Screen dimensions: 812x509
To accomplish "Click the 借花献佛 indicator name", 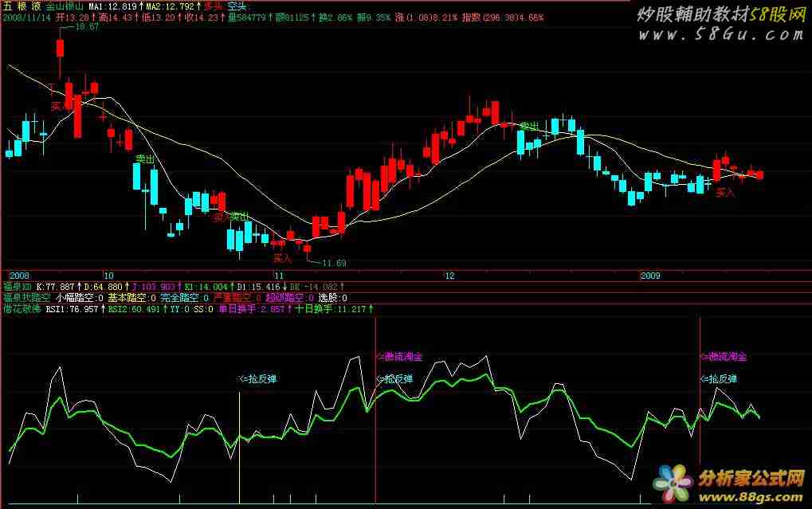I will pyautogui.click(x=22, y=309).
